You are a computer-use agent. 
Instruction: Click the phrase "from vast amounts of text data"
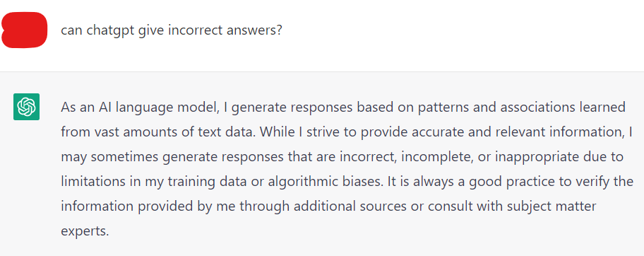point(159,132)
